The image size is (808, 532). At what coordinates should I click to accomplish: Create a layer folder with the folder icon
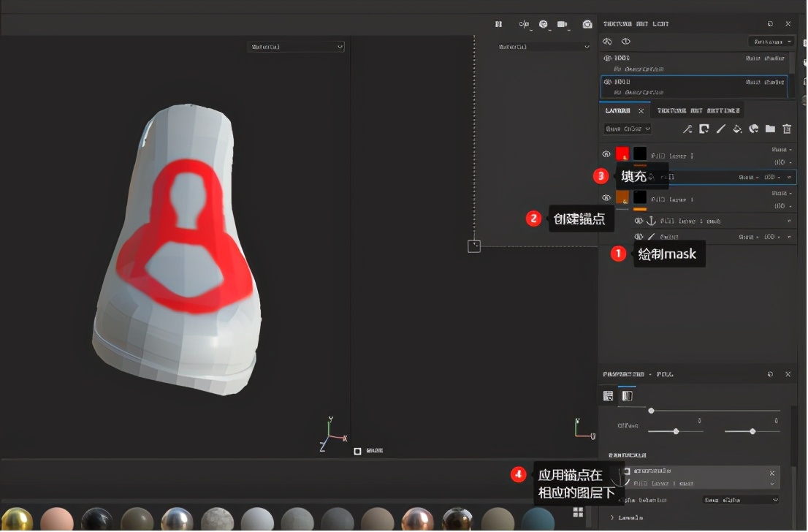771,129
